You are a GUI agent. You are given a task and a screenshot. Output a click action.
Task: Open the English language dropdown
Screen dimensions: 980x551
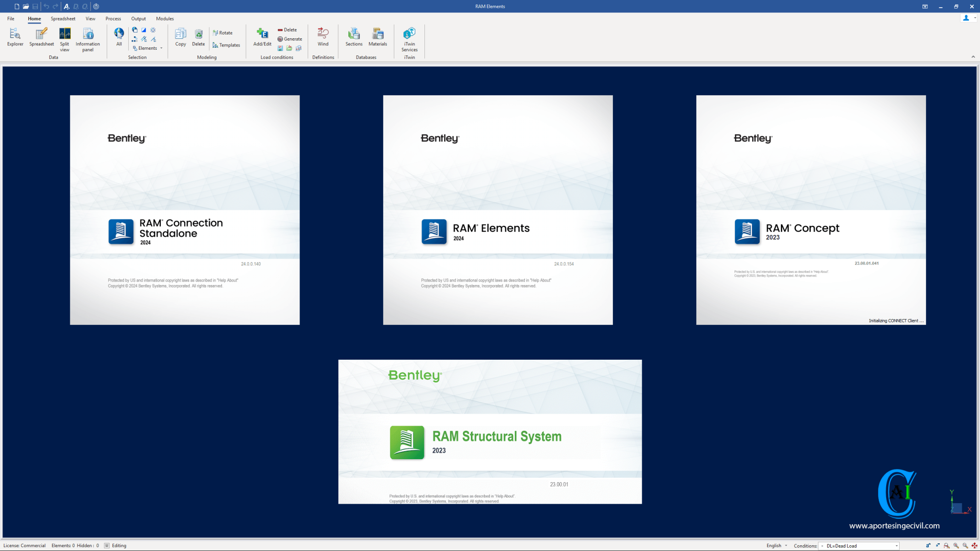tap(776, 546)
